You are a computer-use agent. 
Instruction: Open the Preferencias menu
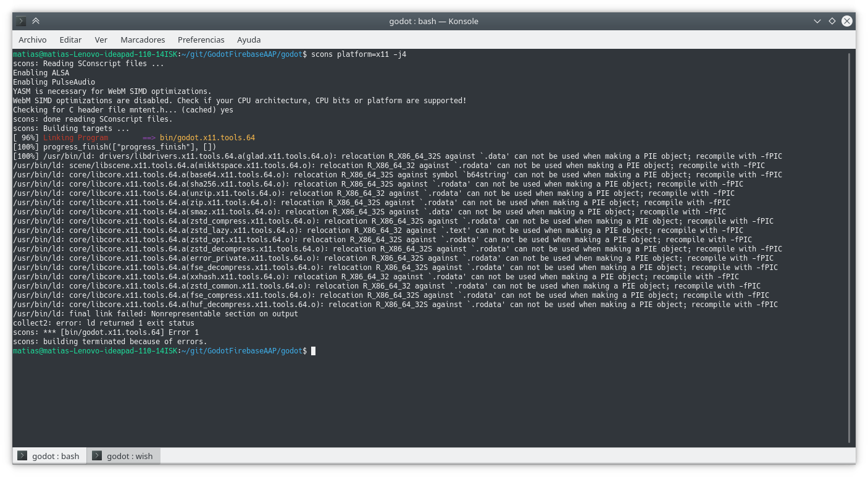[201, 40]
